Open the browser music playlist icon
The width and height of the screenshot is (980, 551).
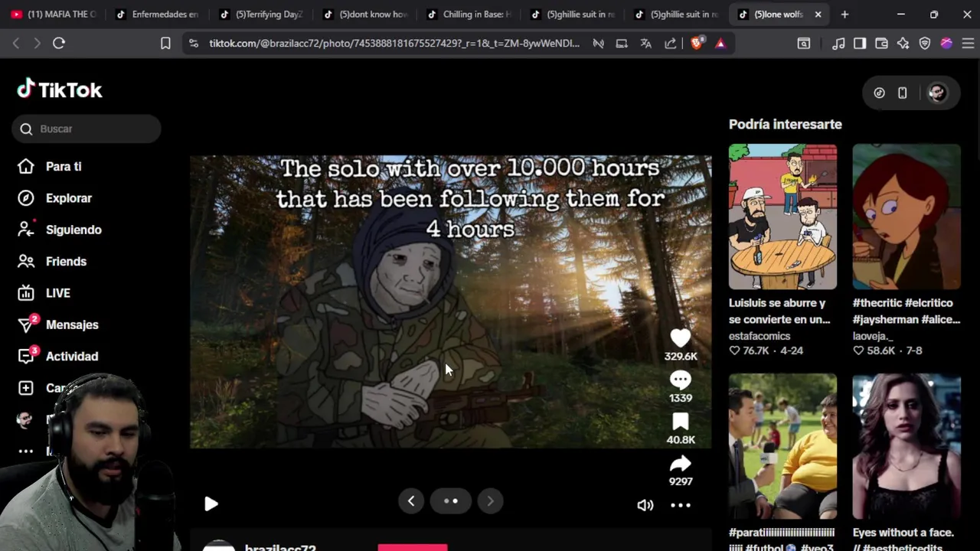coord(838,44)
